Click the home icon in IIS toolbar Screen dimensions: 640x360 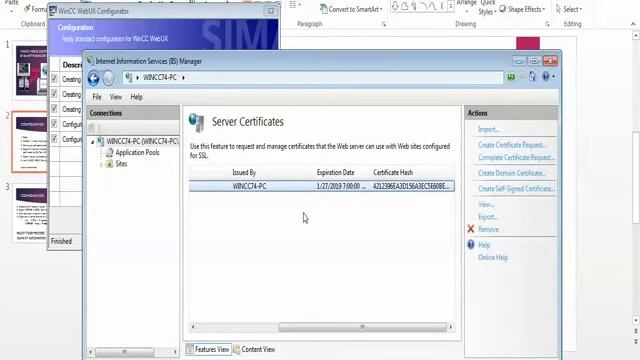click(532, 76)
